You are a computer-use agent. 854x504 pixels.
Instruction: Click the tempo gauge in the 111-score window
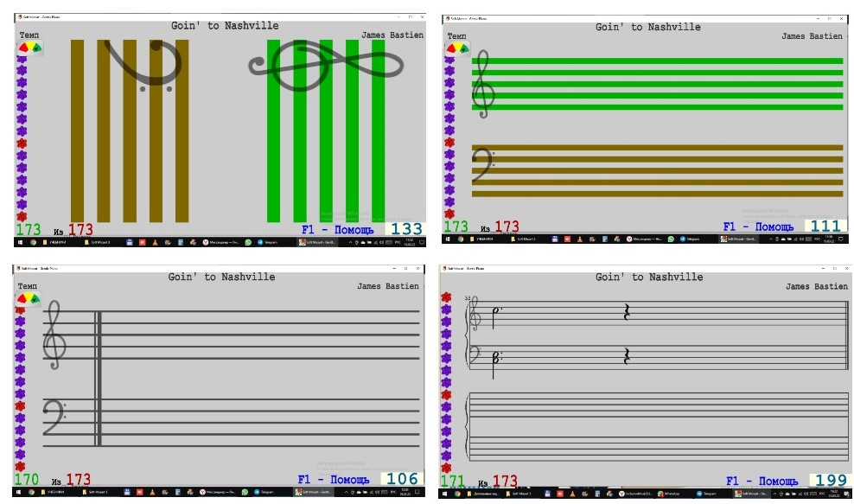tap(457, 48)
